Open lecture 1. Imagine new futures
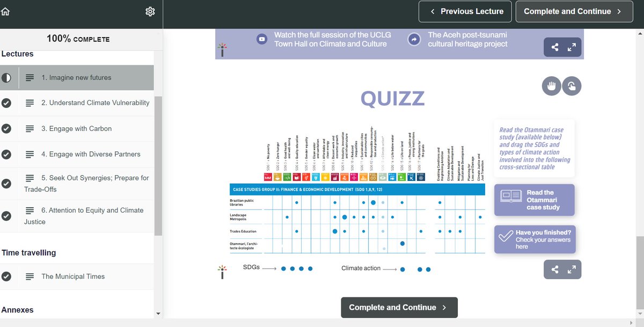The image size is (644, 327). point(77,78)
